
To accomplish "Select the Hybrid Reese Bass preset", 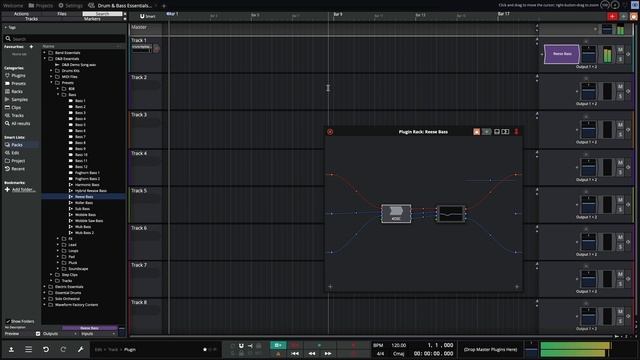I will click(x=91, y=191).
